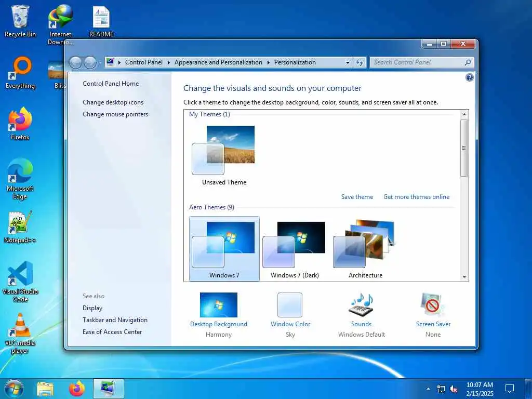
Task: Open address bar history dropdown arrow
Action: [x=348, y=63]
